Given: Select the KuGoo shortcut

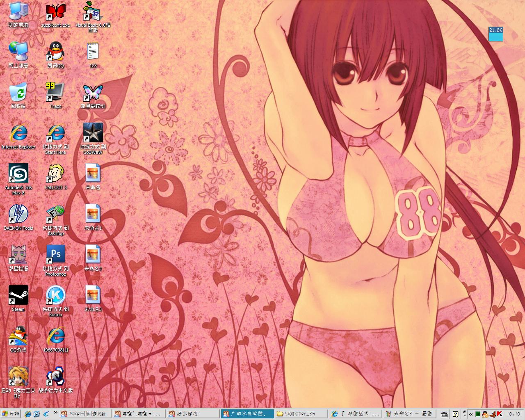Looking at the screenshot, I should tap(55, 301).
